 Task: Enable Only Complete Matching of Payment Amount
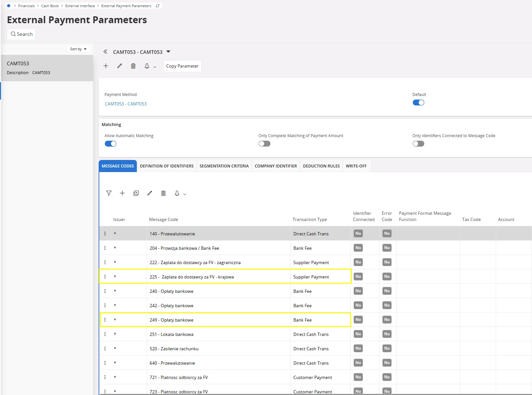pos(264,144)
